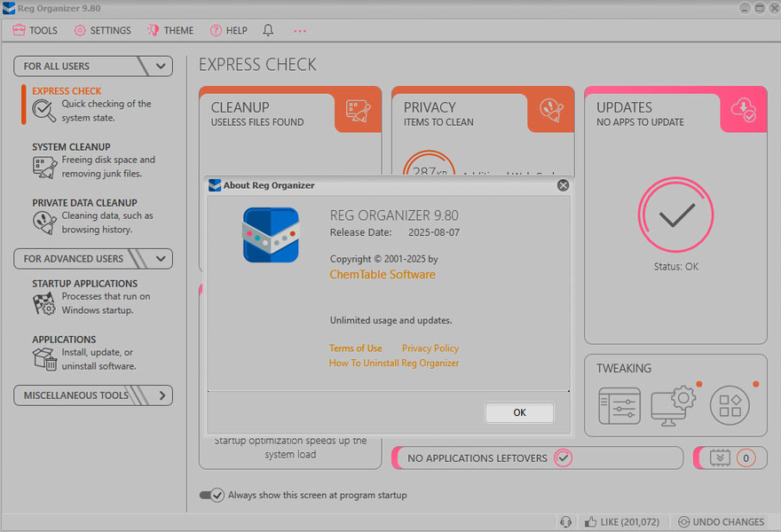This screenshot has height=532, width=781.
Task: Open the three-dots overflow menu
Action: click(x=300, y=31)
